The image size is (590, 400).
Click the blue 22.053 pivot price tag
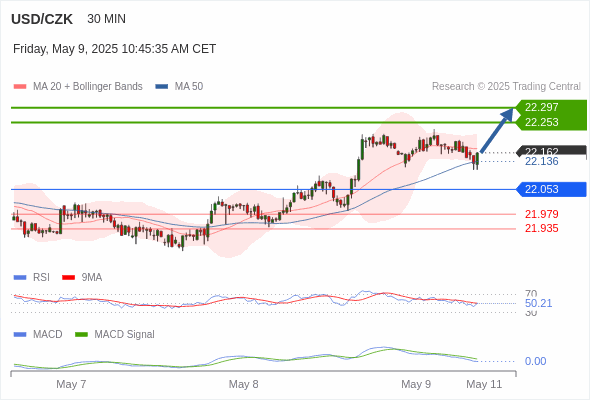(551, 189)
